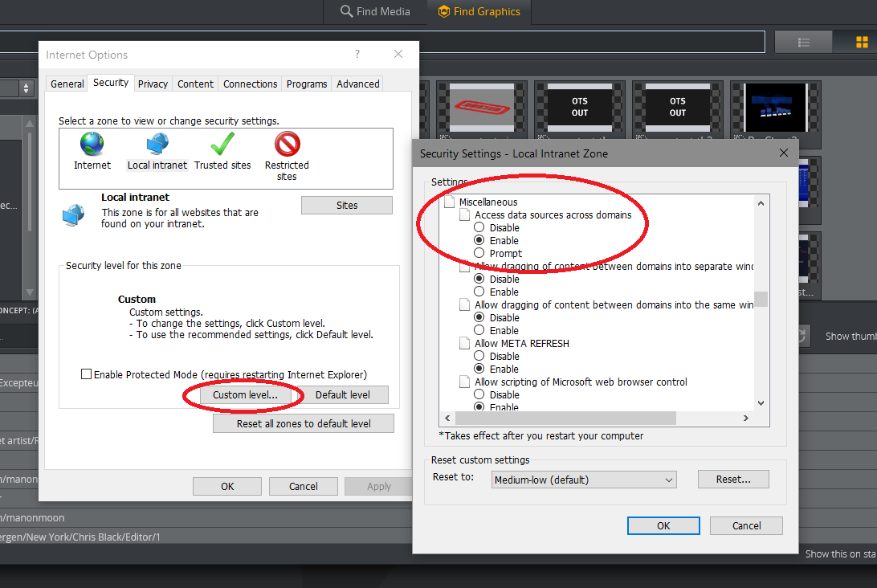The image size is (877, 588).
Task: Close the Internet Options dialog
Action: point(398,55)
